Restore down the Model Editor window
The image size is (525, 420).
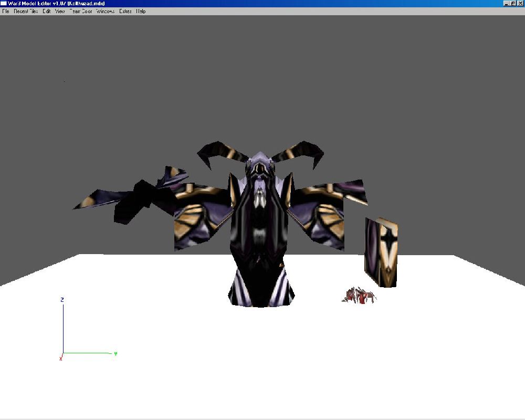coord(513,3)
